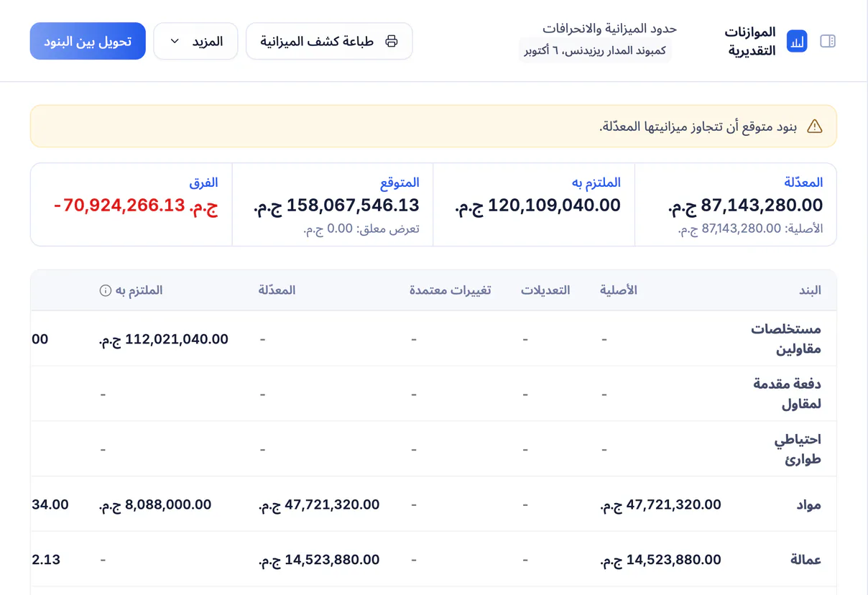868x595 pixels.
Task: Click the تعرض معلق: 0.00 note
Action: pos(361,229)
